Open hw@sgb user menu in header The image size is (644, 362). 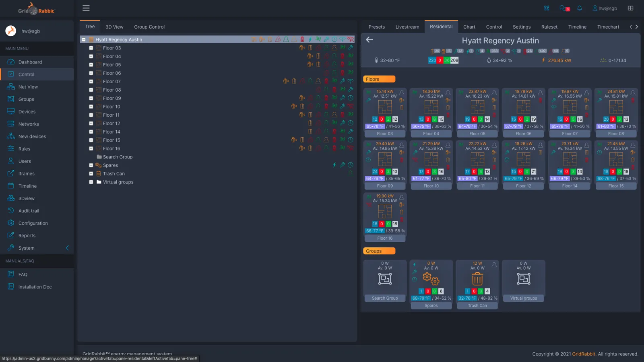pyautogui.click(x=605, y=8)
